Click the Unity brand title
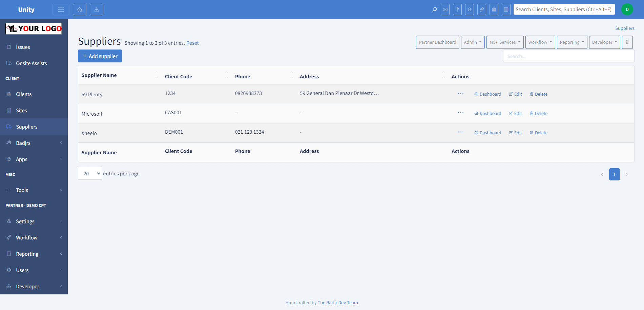This screenshot has width=644, height=310. (26, 9)
